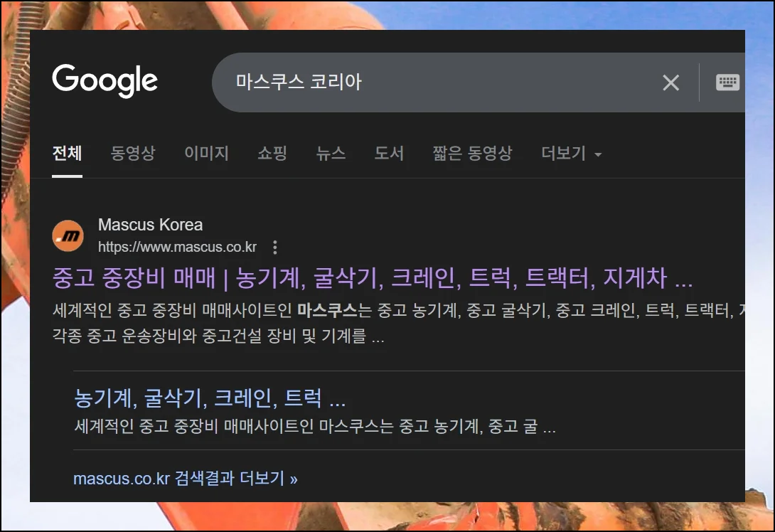Open mascus.co.kr 검색결과 더보기 link
The height and width of the screenshot is (532, 775).
coord(186,479)
